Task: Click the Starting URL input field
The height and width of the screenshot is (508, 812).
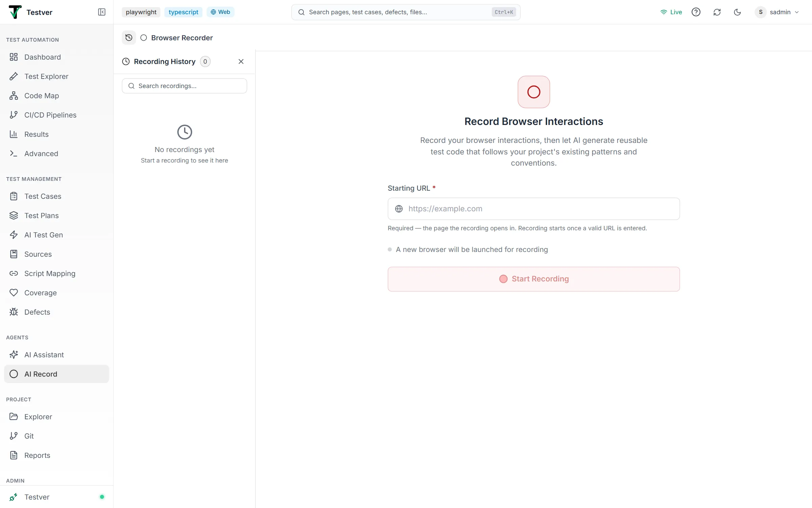Action: 534,209
